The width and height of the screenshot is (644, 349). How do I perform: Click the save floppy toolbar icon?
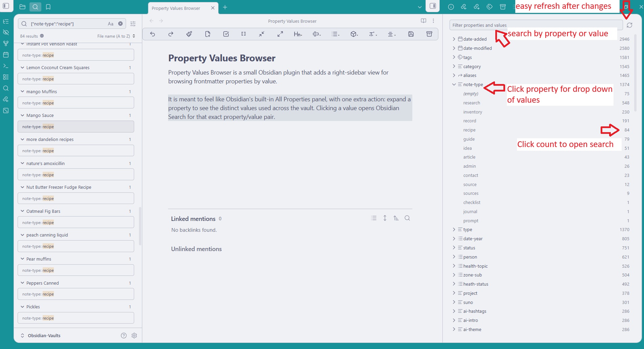click(x=411, y=34)
